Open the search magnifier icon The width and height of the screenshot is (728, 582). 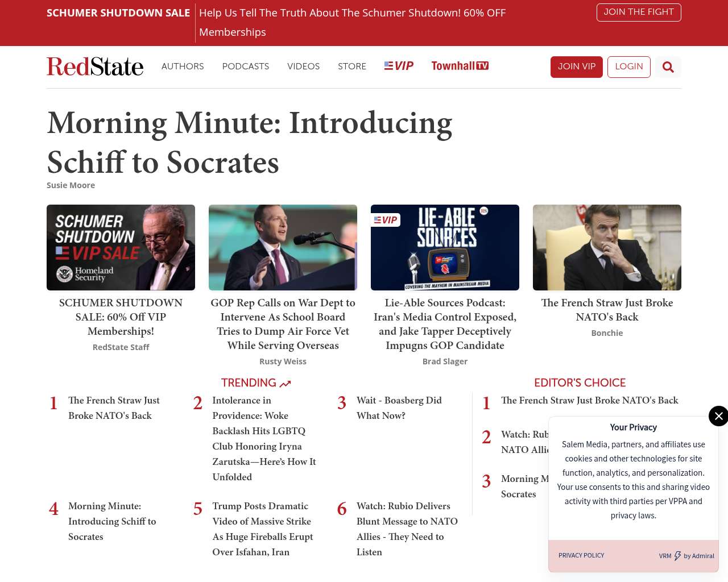pos(668,67)
